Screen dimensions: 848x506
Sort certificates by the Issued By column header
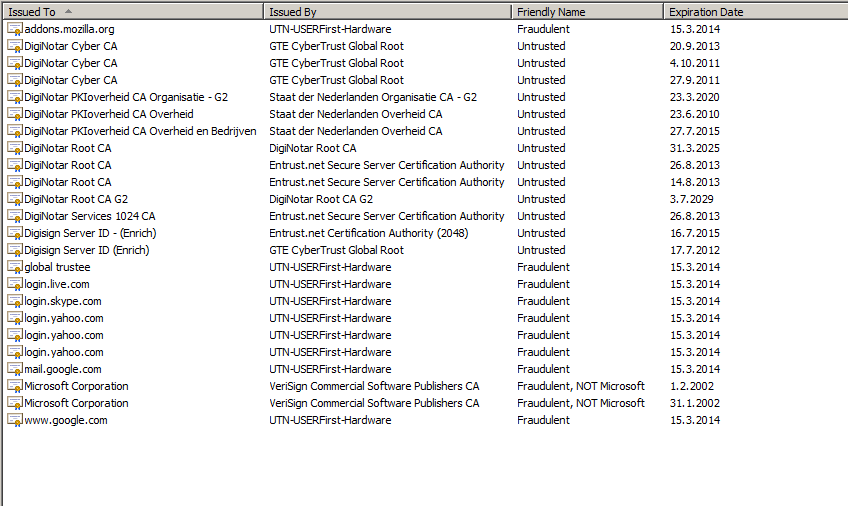[x=388, y=12]
